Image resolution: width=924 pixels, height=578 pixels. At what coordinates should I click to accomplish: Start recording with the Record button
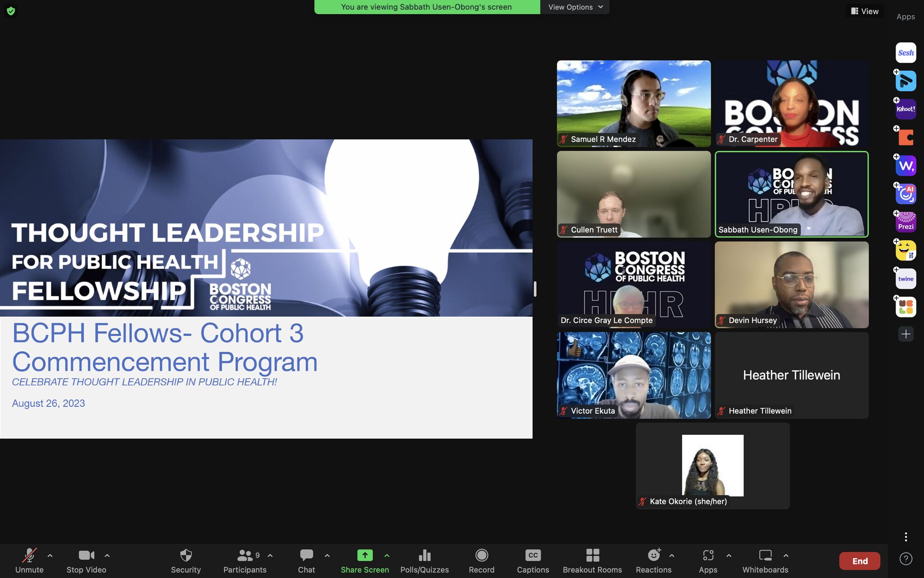coord(481,561)
